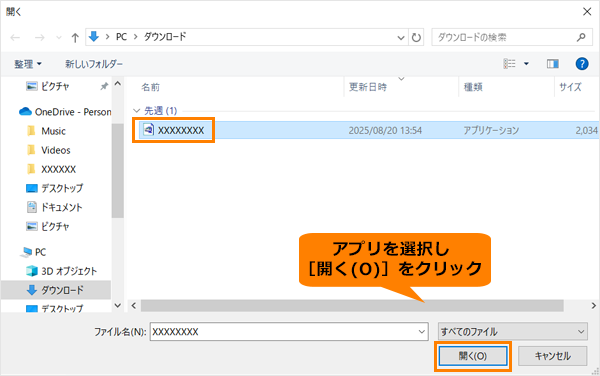Viewport: 600px width, 376px height.
Task: Select ピクチャ below ドキュメント in sidebar
Action: (48, 226)
